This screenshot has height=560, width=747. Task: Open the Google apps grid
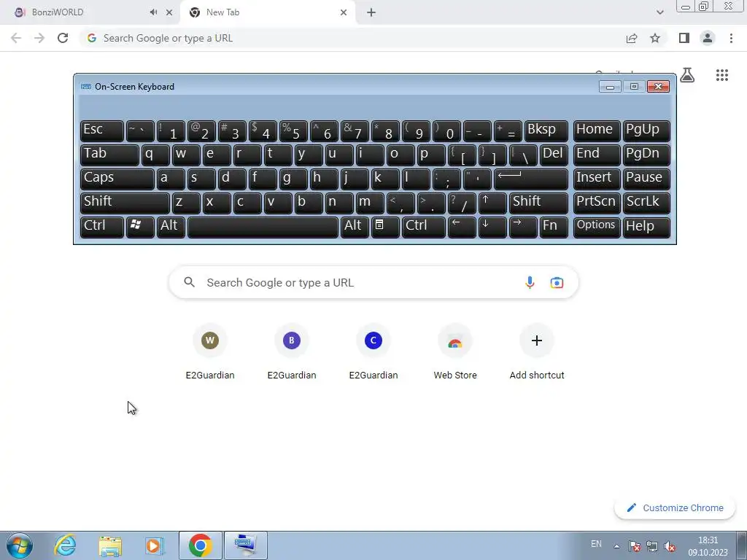(x=722, y=75)
